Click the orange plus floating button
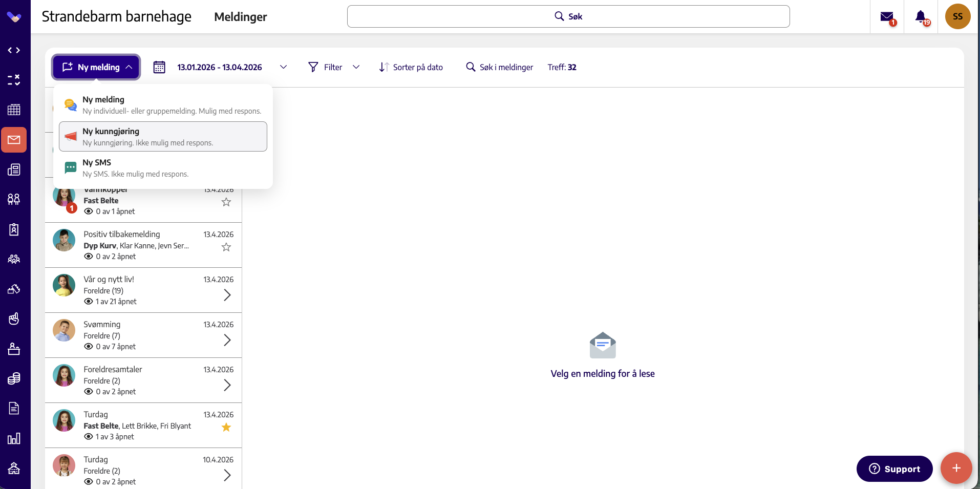Screen dimensions: 980x489 tap(956, 468)
